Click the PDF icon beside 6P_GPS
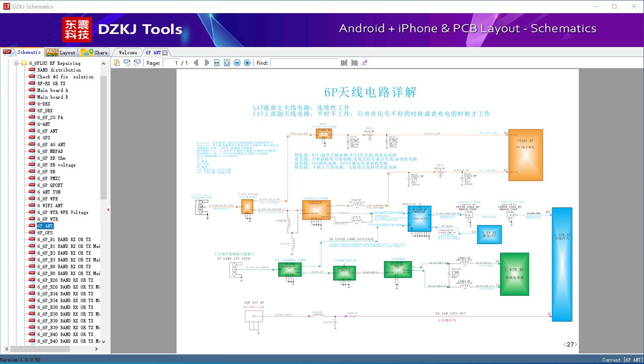644x364 pixels. (32, 233)
